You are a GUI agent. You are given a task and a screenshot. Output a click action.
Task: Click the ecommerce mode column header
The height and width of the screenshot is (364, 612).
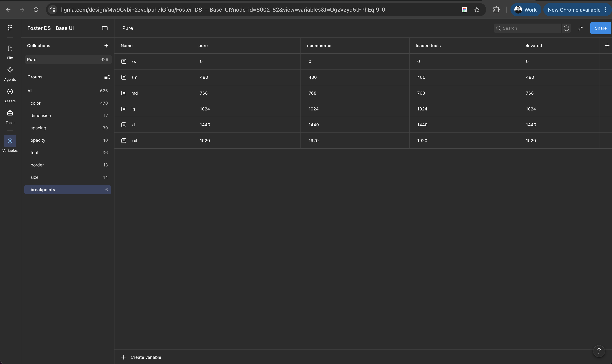click(355, 46)
